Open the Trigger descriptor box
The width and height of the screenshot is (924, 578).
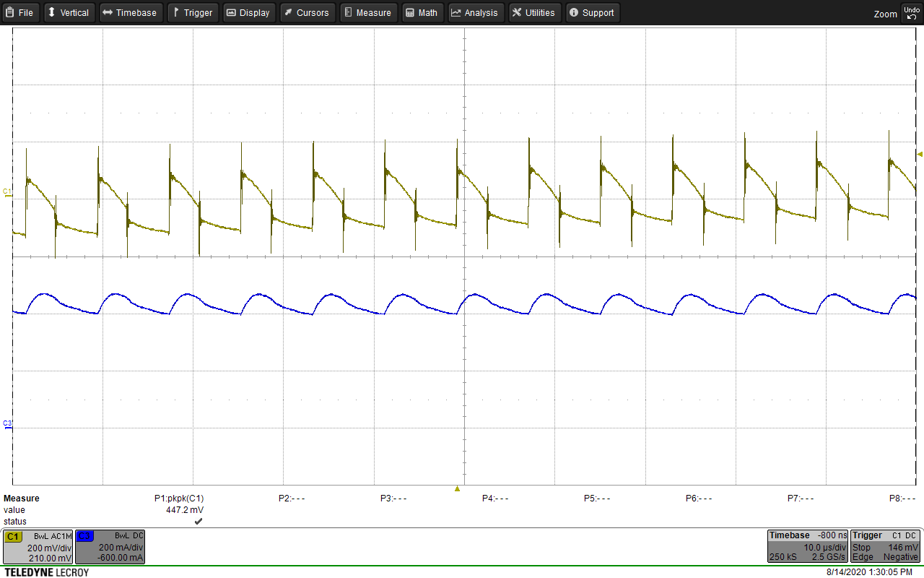tap(885, 547)
